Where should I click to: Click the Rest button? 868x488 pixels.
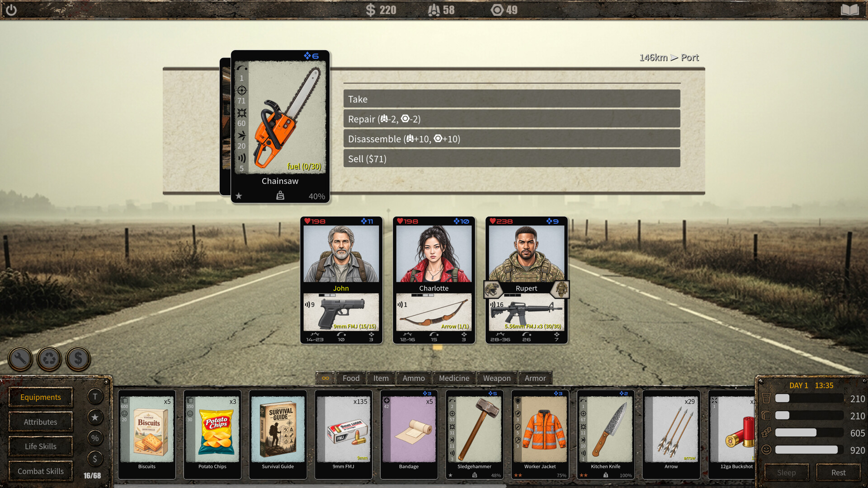[x=838, y=473]
